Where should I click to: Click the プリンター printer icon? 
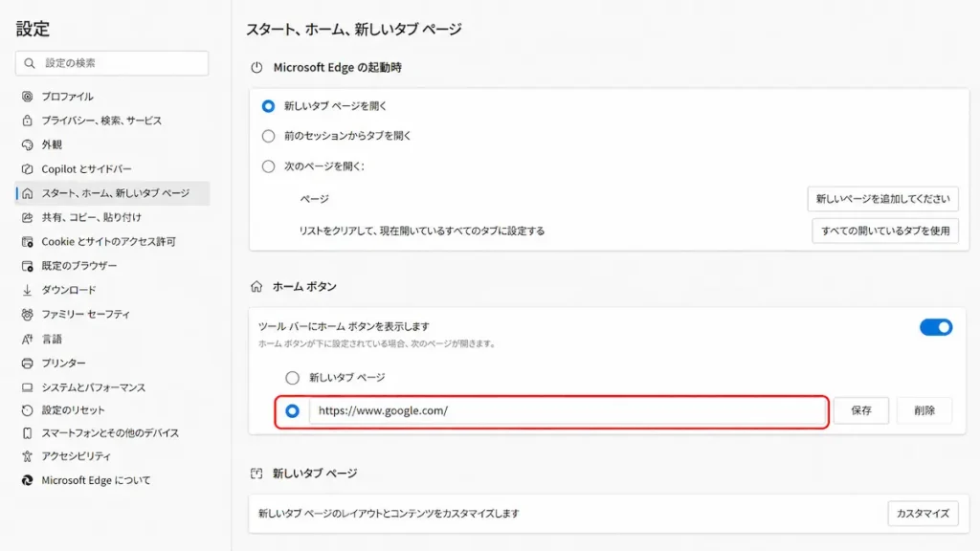pyautogui.click(x=27, y=363)
